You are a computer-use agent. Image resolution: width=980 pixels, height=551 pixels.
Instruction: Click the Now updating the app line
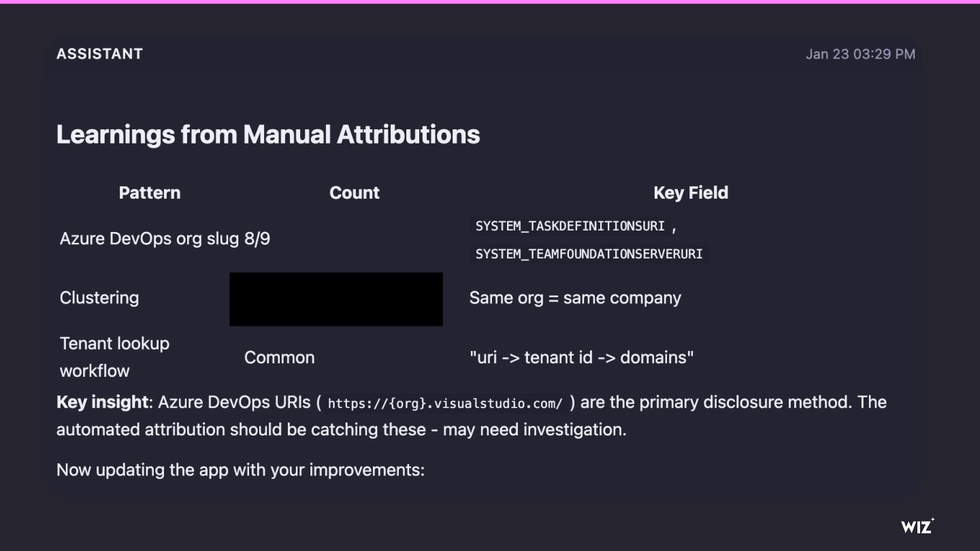click(x=240, y=470)
